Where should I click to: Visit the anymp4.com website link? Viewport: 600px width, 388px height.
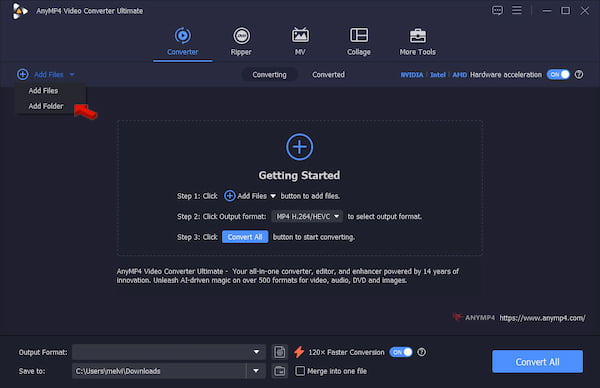click(x=542, y=318)
